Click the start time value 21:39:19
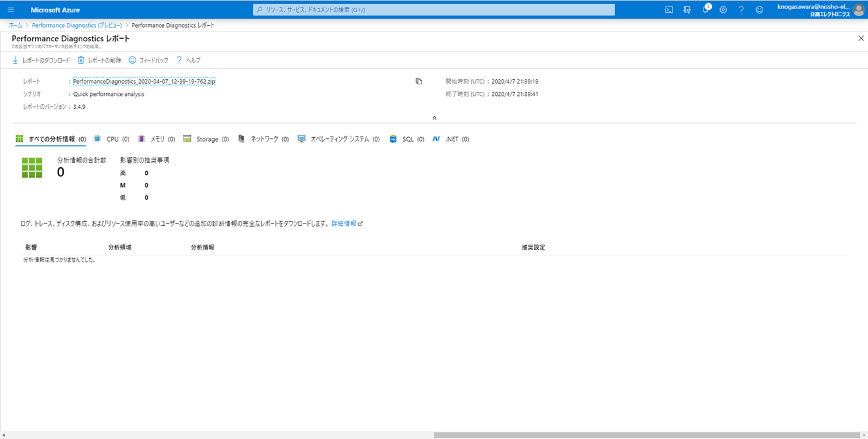The width and height of the screenshot is (868, 439). [515, 82]
